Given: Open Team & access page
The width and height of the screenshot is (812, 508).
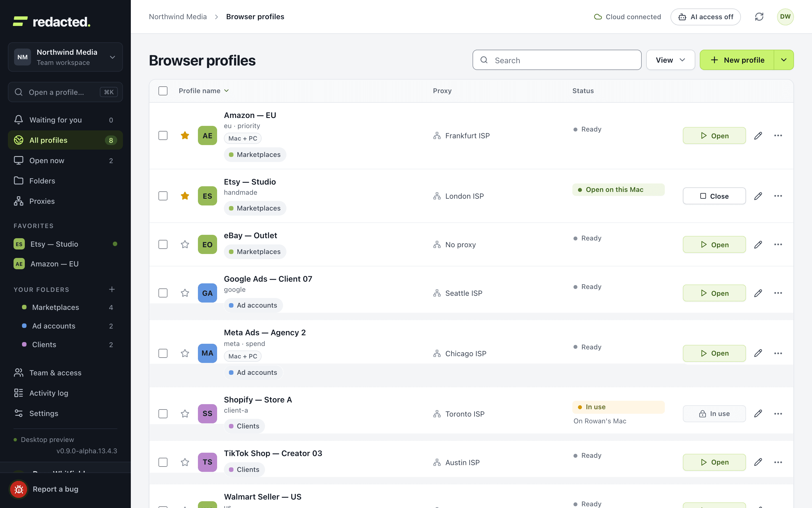Looking at the screenshot, I should [x=65, y=373].
